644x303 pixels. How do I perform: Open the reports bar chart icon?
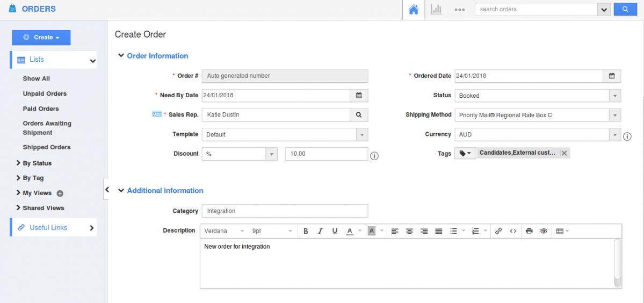click(x=436, y=10)
